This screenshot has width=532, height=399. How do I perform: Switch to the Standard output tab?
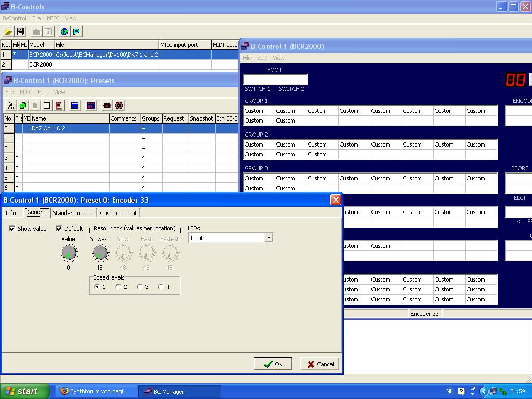click(73, 212)
